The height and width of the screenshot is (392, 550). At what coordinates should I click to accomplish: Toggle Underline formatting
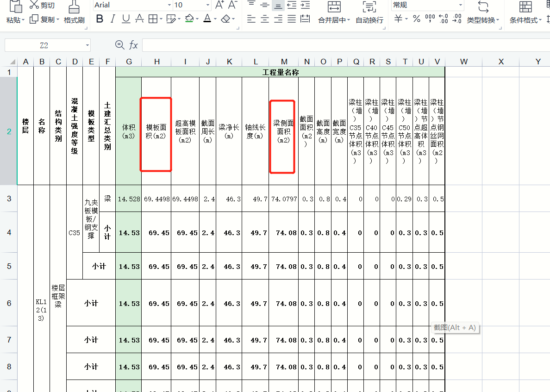click(126, 19)
